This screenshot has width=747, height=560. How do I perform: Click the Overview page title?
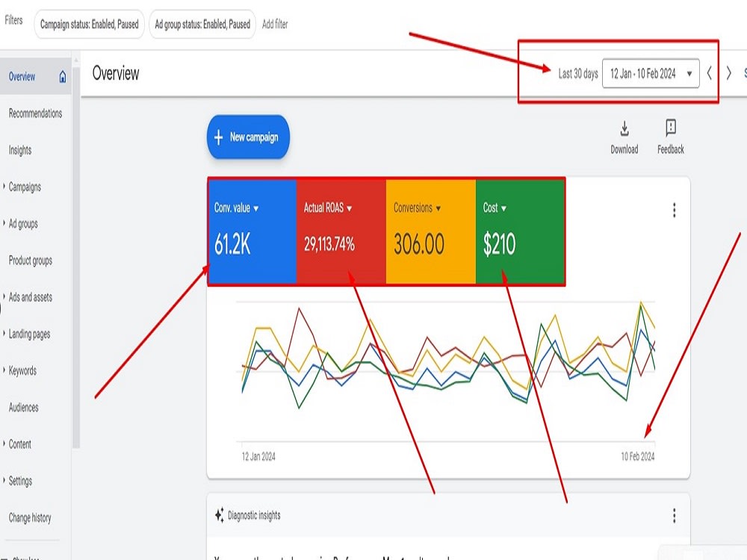tap(116, 73)
